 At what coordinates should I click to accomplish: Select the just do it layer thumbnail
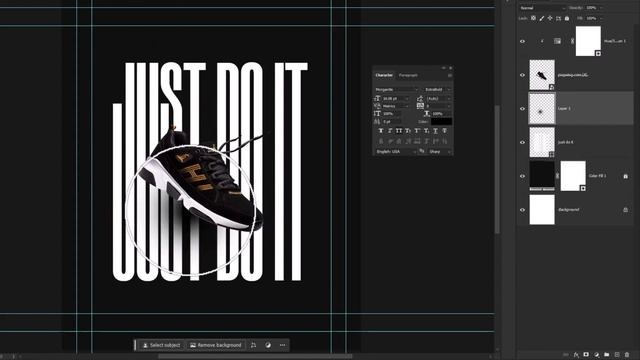[542, 142]
